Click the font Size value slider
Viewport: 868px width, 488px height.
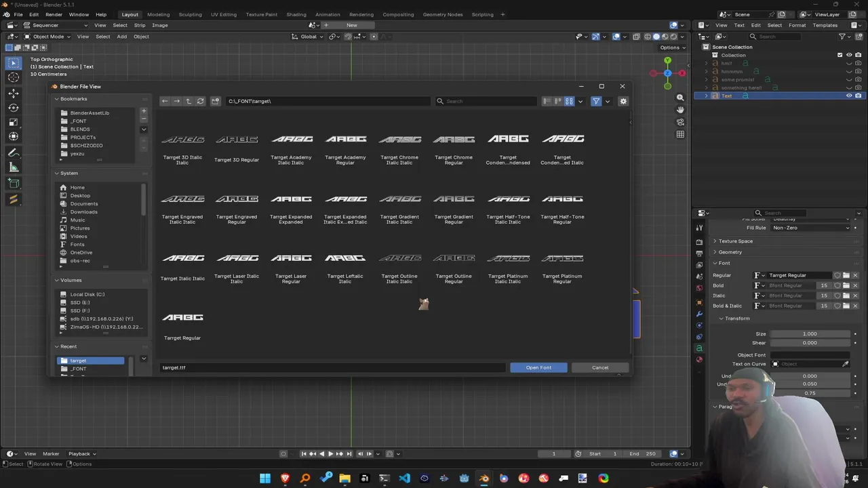(x=810, y=333)
